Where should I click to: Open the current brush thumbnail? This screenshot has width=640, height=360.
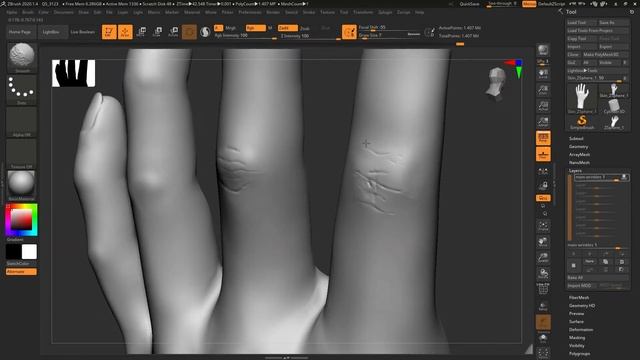pyautogui.click(x=22, y=57)
